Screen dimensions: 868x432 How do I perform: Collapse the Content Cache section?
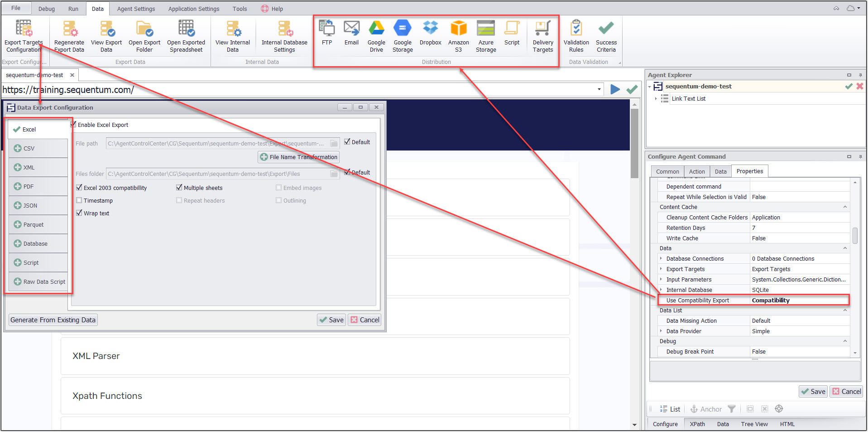(844, 207)
